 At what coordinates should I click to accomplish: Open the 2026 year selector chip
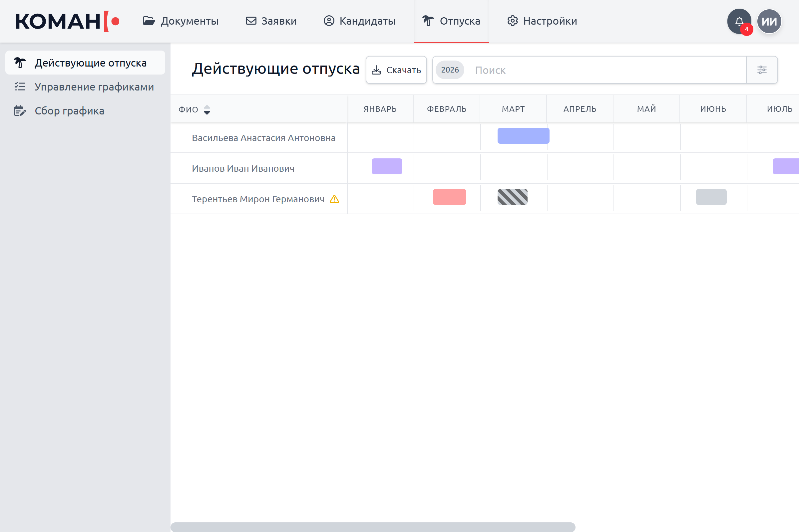coord(450,70)
